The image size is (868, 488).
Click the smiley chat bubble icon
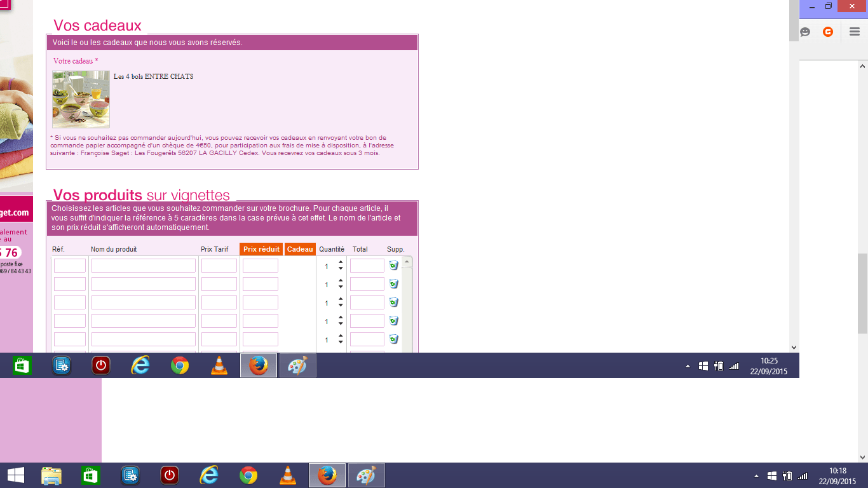805,32
